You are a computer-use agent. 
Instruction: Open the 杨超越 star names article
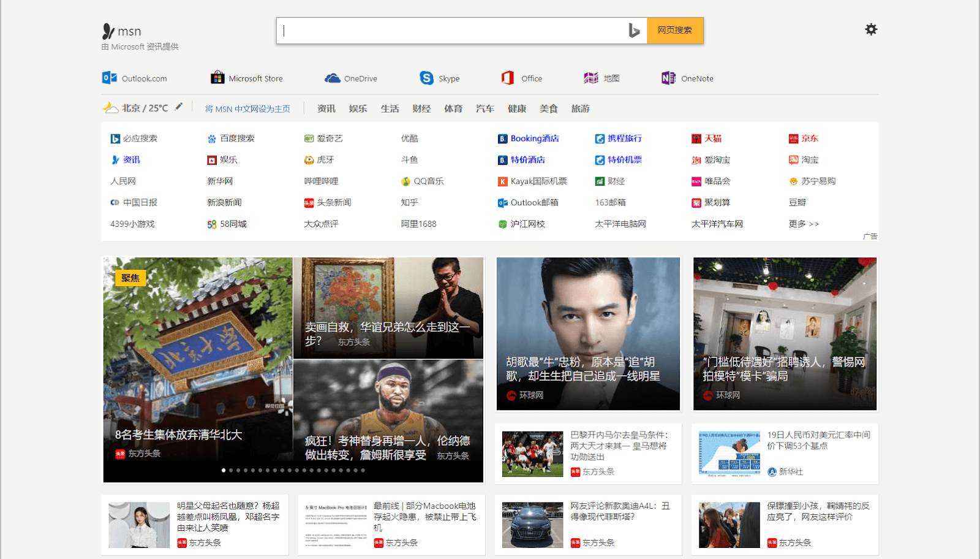195,525
